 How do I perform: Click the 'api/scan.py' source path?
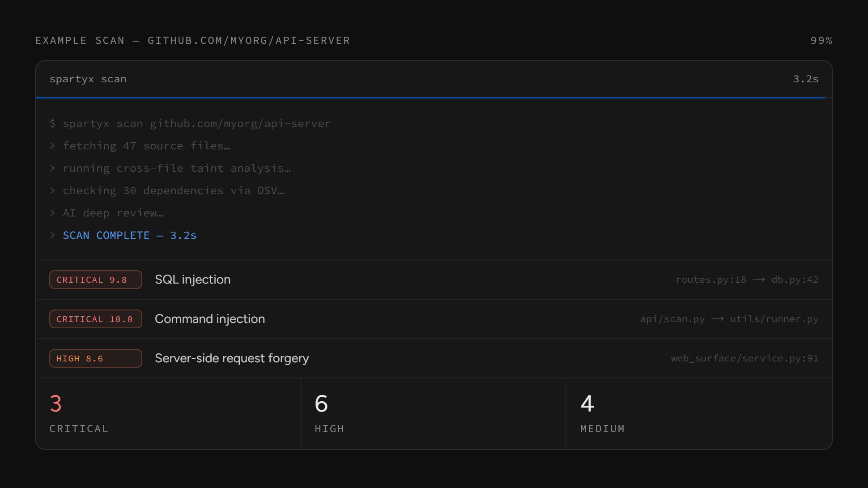672,319
